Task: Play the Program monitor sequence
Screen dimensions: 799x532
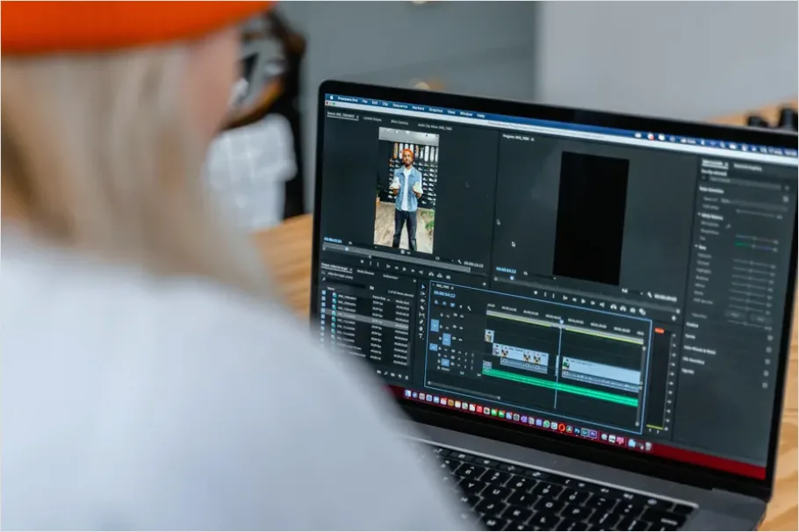Action: pos(583,301)
